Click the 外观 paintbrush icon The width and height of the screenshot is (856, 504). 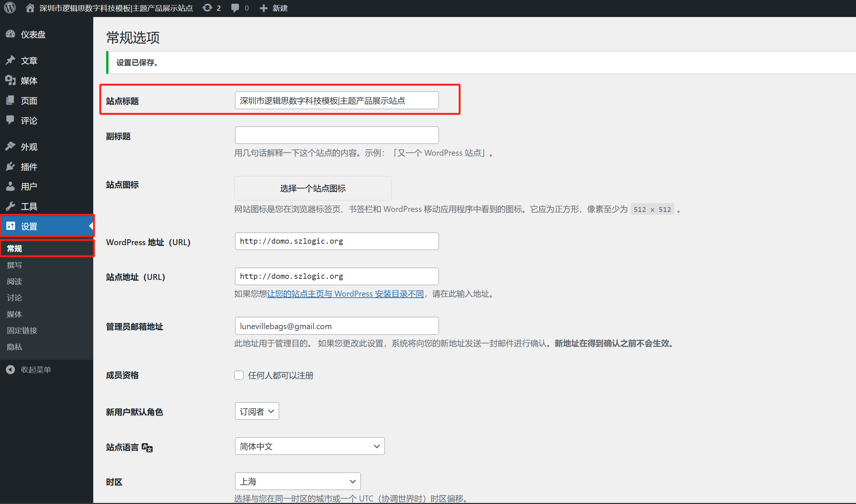(x=10, y=146)
